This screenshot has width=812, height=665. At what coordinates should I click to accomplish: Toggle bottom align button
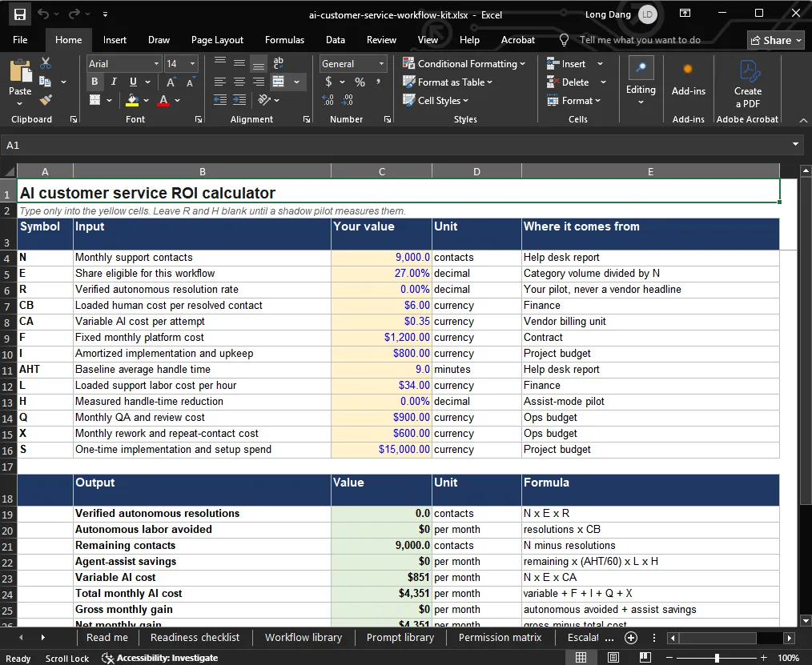(259, 64)
